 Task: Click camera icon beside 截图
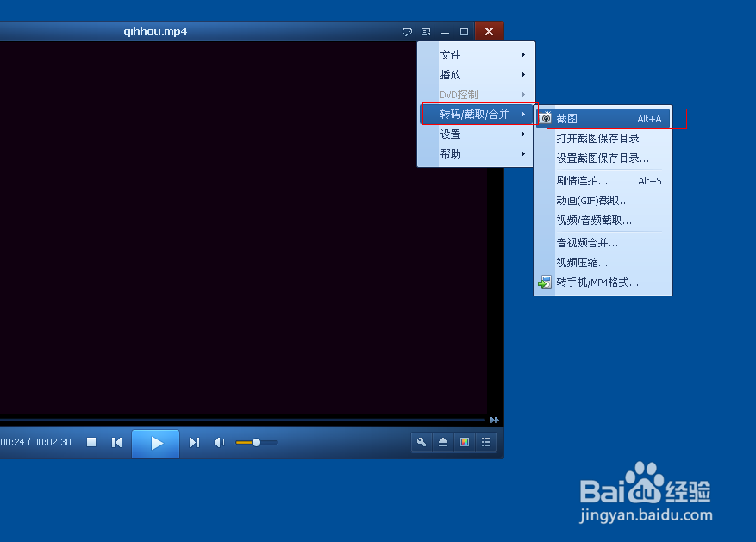pyautogui.click(x=546, y=118)
